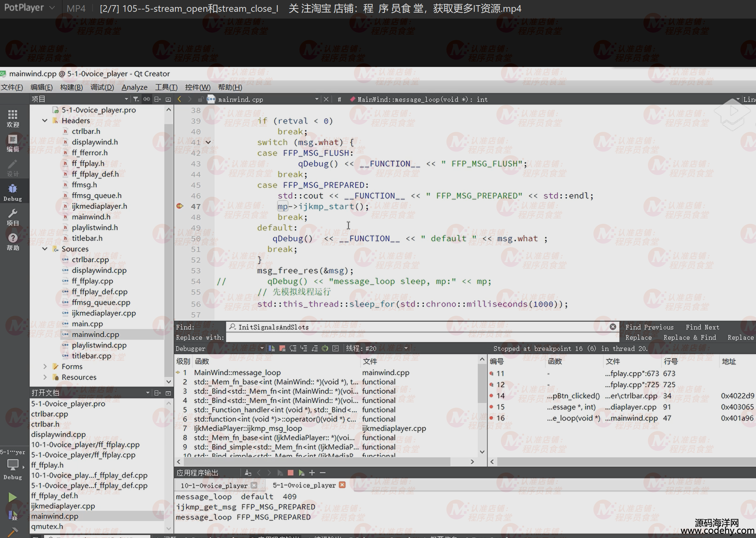Clear the Find field text
The image size is (756, 538).
tap(613, 327)
